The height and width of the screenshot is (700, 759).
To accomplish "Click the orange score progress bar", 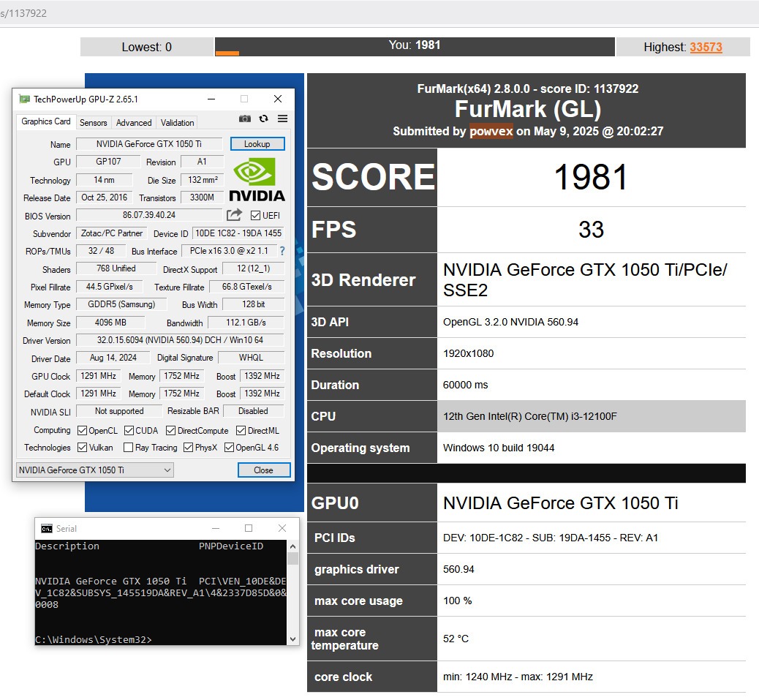I will 227,53.
